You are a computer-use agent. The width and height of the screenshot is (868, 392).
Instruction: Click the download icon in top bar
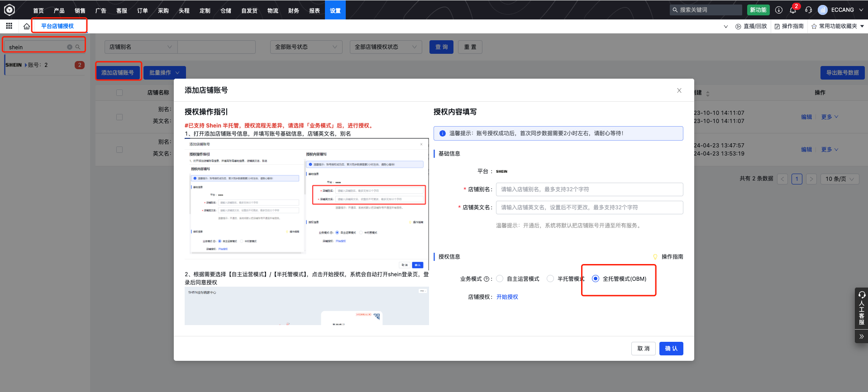tap(779, 10)
